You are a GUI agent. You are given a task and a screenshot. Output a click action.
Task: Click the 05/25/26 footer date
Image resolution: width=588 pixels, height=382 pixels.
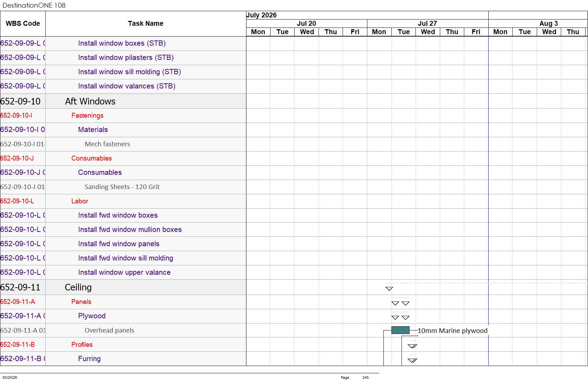[x=10, y=377]
